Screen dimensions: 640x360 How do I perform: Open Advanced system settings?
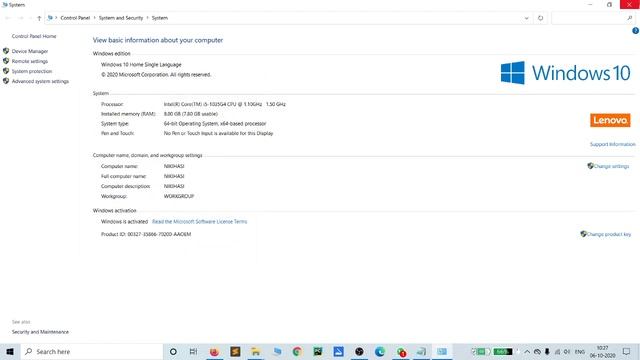click(40, 81)
